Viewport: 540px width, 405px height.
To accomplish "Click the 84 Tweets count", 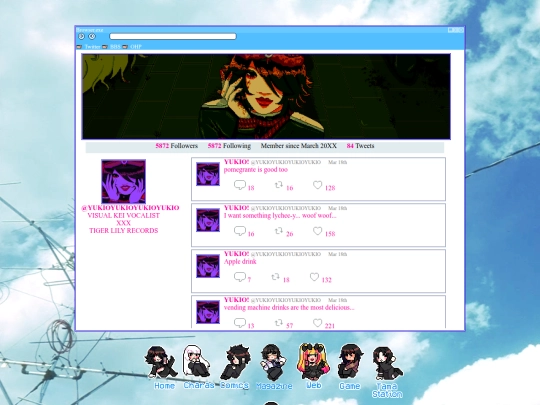I will point(360,146).
